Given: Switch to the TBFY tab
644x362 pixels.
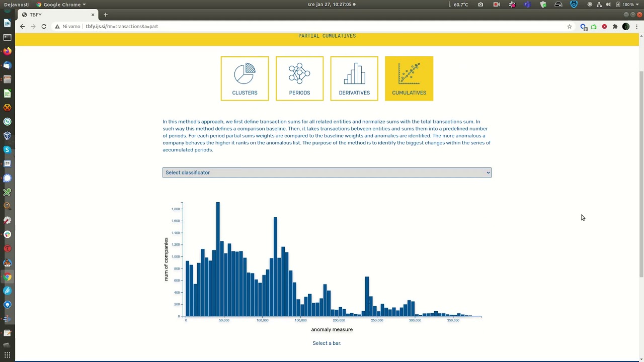Looking at the screenshot, I should (x=58, y=15).
